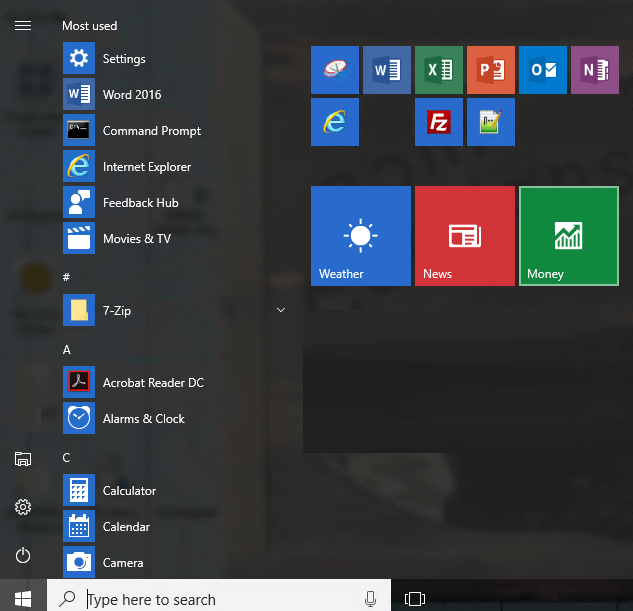633x611 pixels.
Task: Open Command Prompt from Most used
Action: click(x=151, y=131)
